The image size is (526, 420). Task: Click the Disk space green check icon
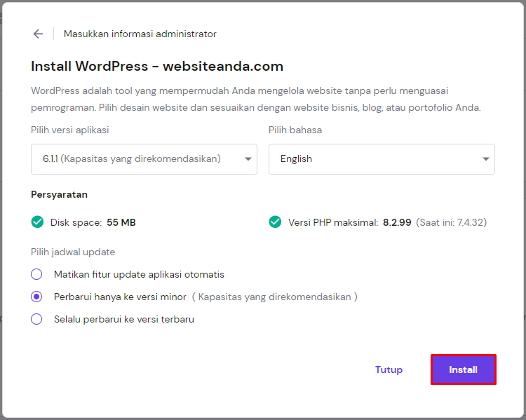[37, 222]
